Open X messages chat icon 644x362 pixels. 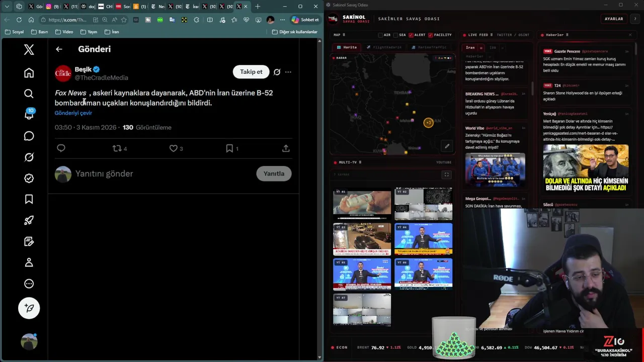(29, 136)
